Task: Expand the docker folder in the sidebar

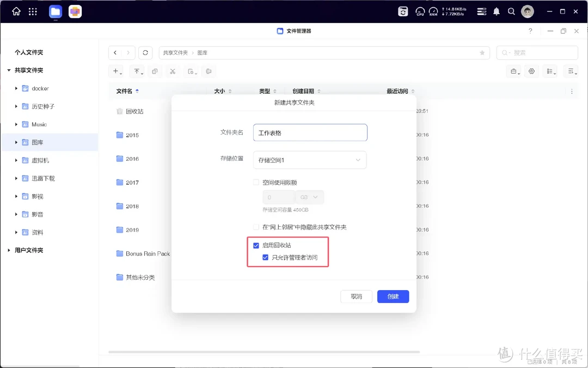Action: [x=15, y=88]
